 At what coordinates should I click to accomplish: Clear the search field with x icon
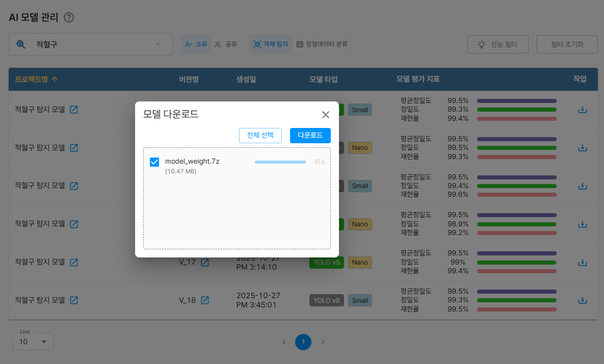[x=158, y=44]
